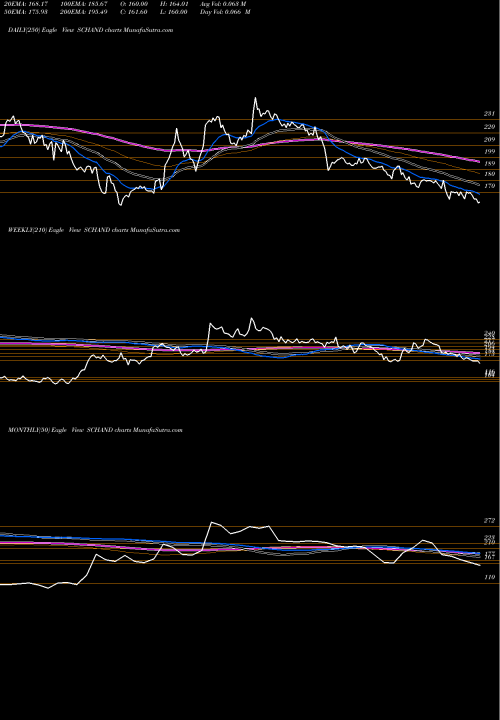Click the Avg Vol readout
The height and width of the screenshot is (720, 500).
223,4
